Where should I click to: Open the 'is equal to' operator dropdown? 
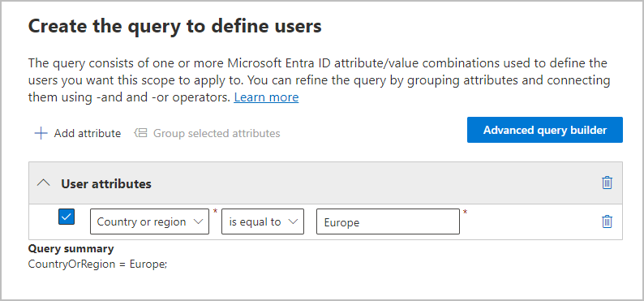click(x=263, y=221)
